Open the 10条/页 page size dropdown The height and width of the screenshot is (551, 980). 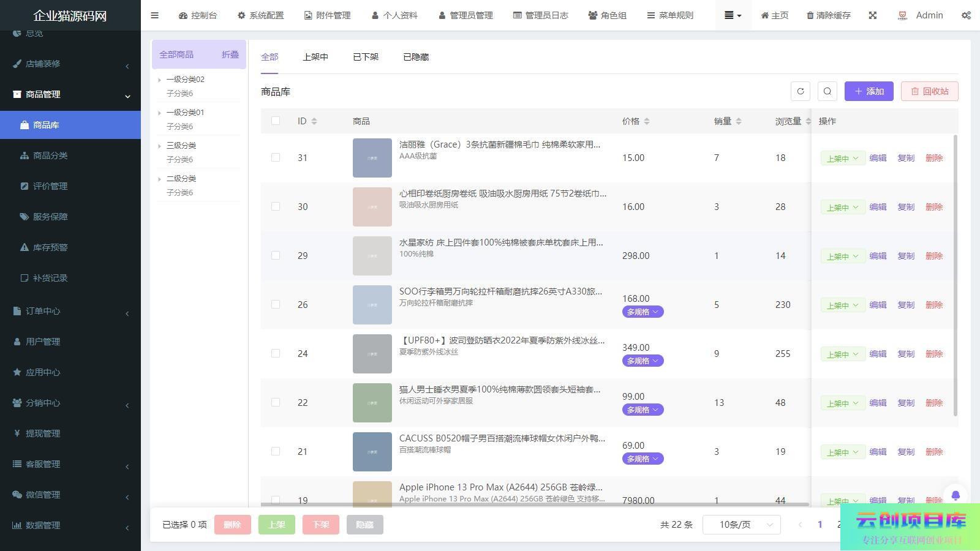[x=741, y=525]
